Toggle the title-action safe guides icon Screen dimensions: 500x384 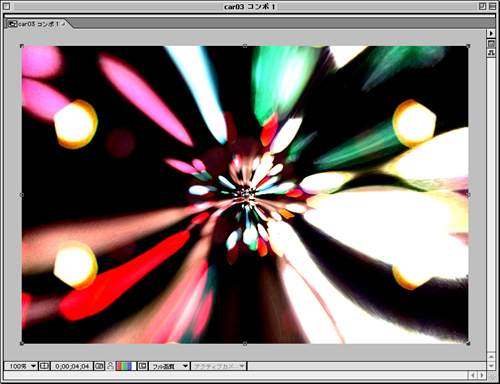click(44, 366)
